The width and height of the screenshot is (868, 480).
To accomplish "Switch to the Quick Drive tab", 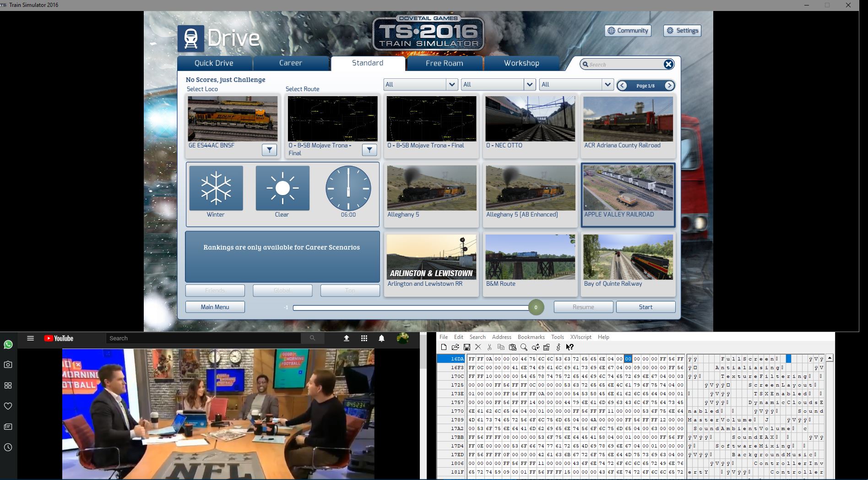I will click(x=214, y=63).
